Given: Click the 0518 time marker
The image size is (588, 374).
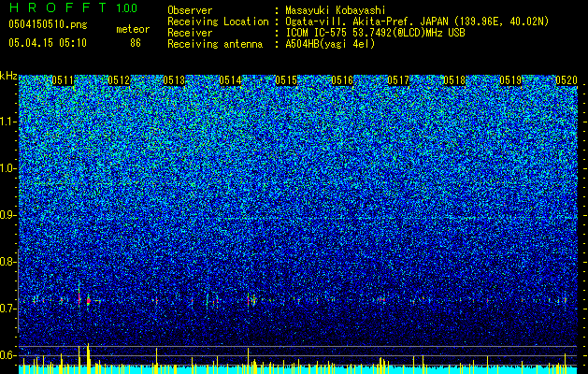Looking at the screenshot, I should [x=454, y=80].
